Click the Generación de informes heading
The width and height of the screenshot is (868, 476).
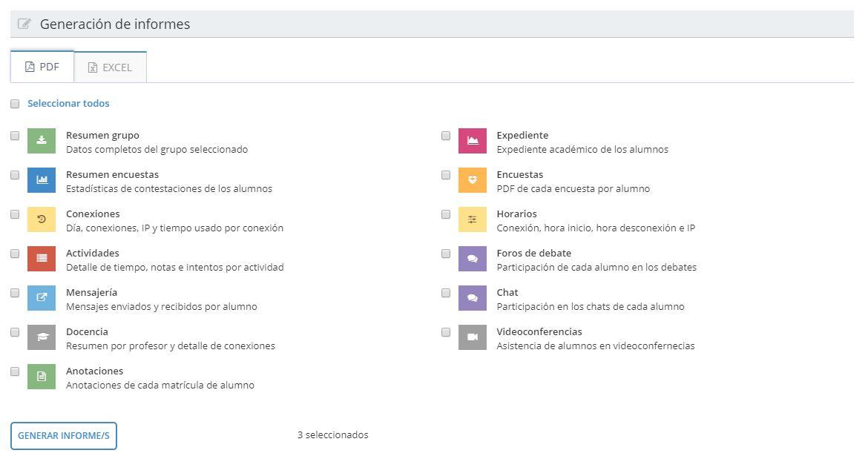pos(115,24)
